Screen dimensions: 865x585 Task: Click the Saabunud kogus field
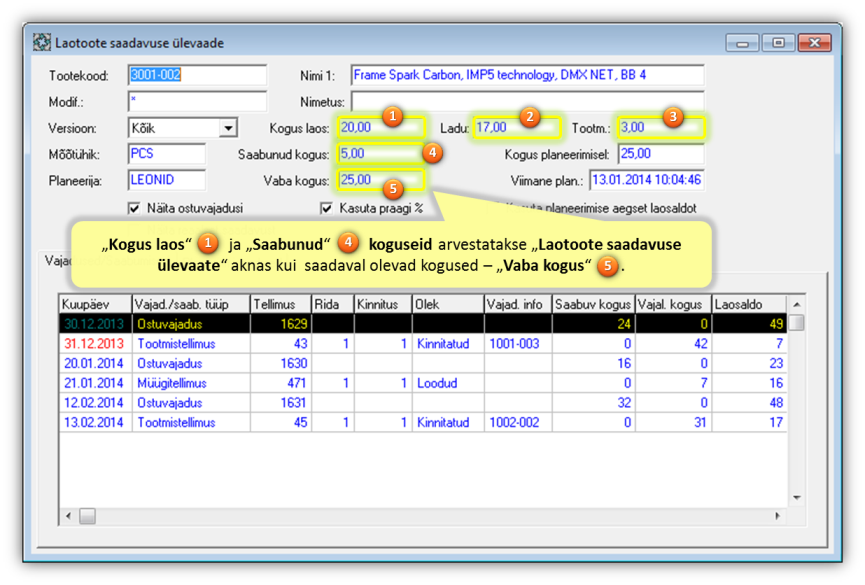click(381, 153)
